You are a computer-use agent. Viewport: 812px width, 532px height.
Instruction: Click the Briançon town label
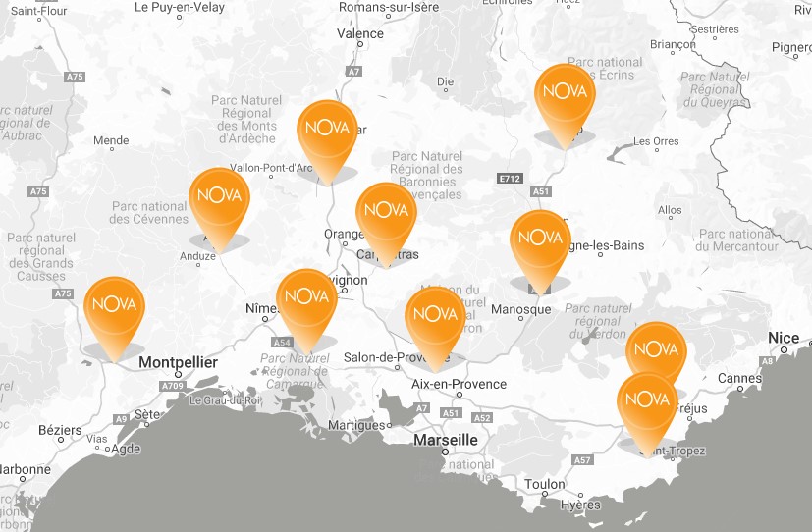tap(673, 44)
